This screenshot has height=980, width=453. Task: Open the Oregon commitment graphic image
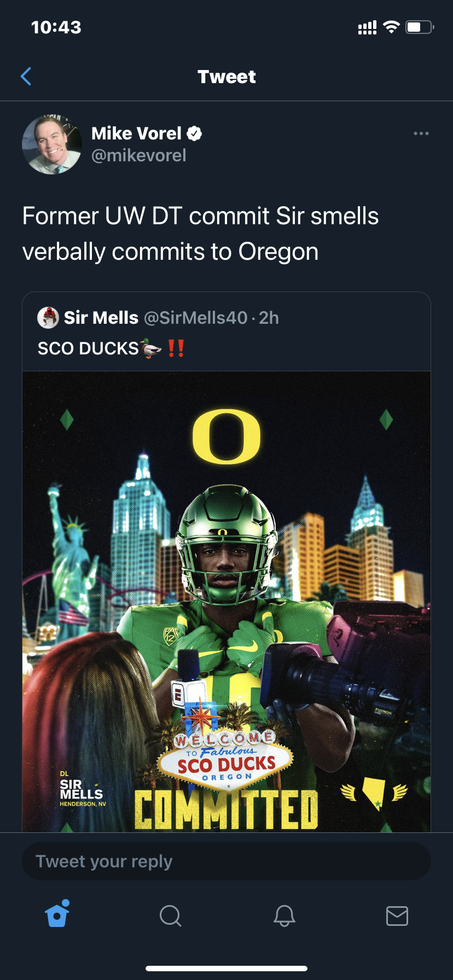(x=226, y=602)
